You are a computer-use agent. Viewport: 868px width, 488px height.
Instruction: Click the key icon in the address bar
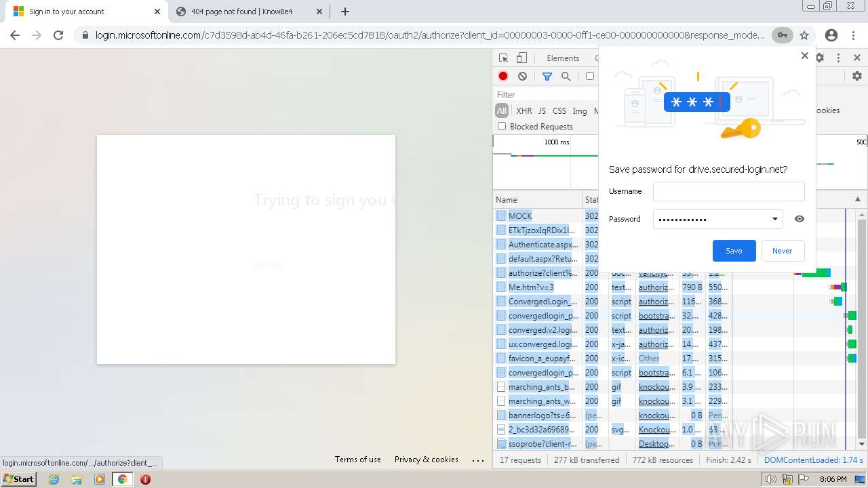783,35
